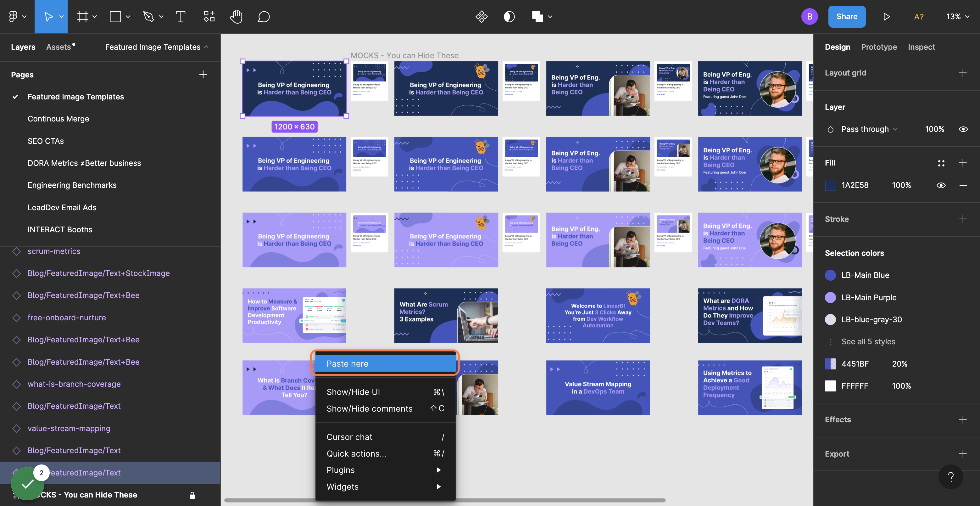Toggle layer visibility eye in Layer section

963,129
